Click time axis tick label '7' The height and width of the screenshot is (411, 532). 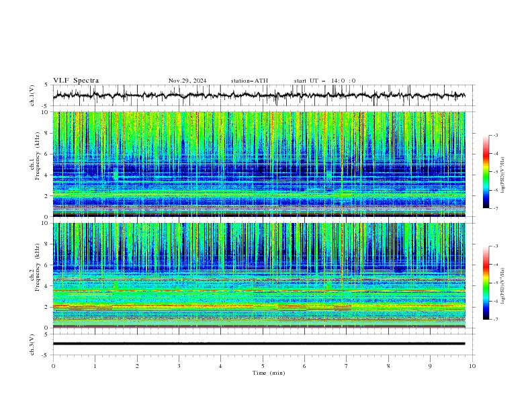click(347, 366)
